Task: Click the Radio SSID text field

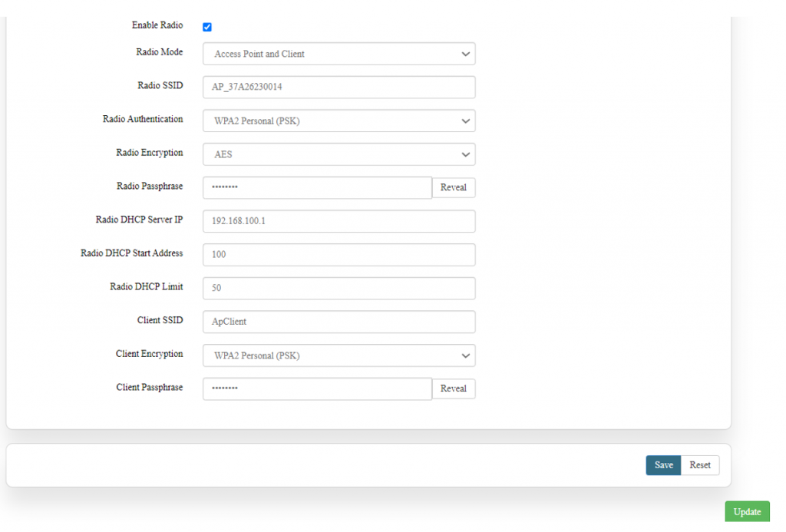Action: 339,88
